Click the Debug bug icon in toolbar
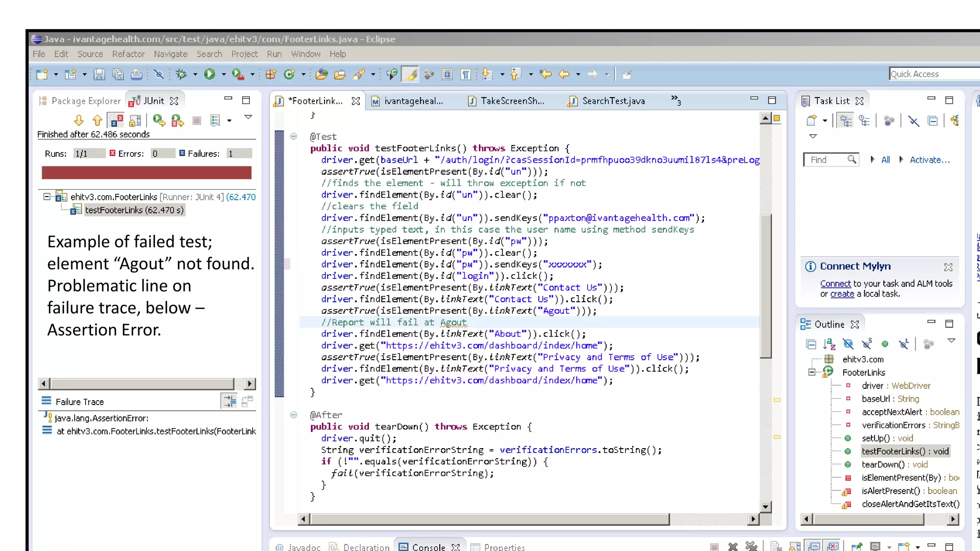Viewport: 980px width, 551px height. tap(181, 74)
